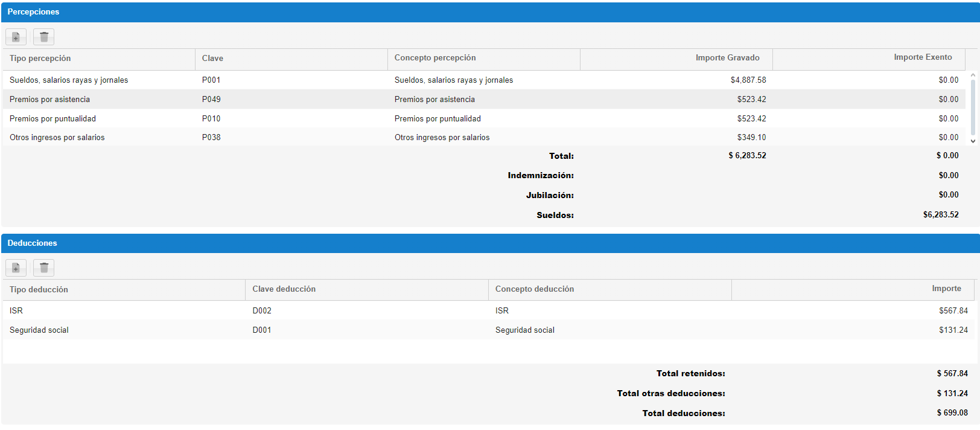Viewport: 980px width, 430px height.
Task: Click Concepto percepción column header
Action: click(435, 58)
